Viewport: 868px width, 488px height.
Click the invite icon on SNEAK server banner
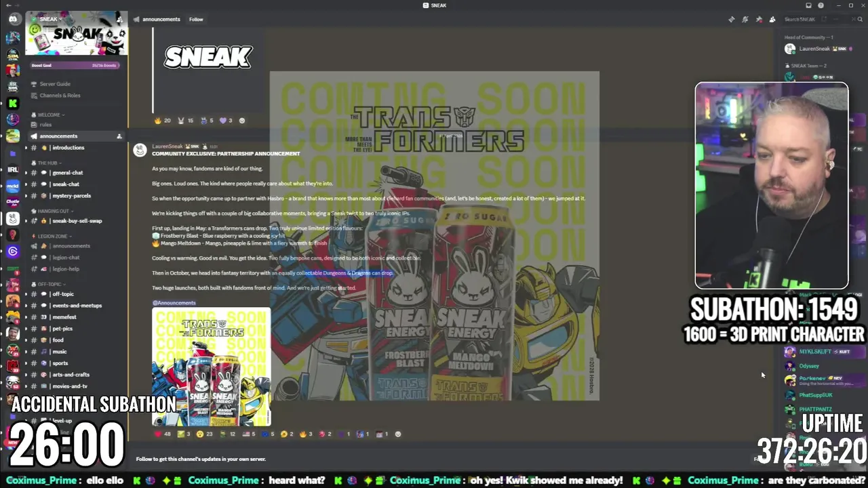coord(119,19)
